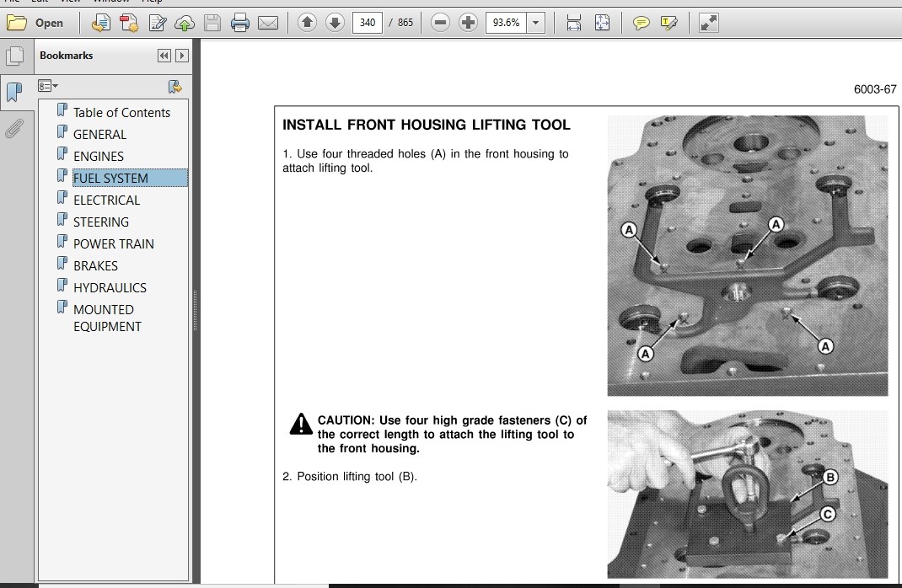The height and width of the screenshot is (588, 902).
Task: Zoom in with the plus button
Action: (468, 23)
